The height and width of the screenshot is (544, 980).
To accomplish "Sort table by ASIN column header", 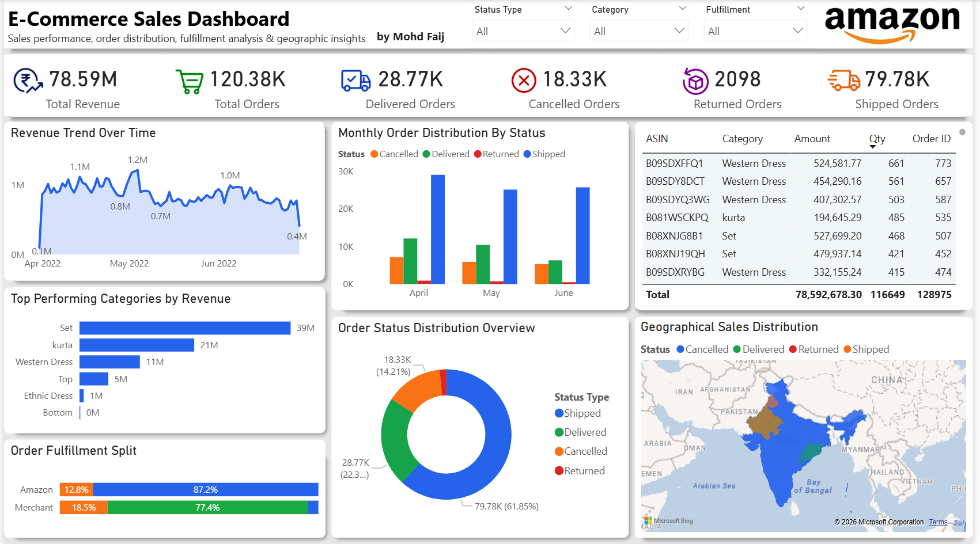I will pos(657,139).
